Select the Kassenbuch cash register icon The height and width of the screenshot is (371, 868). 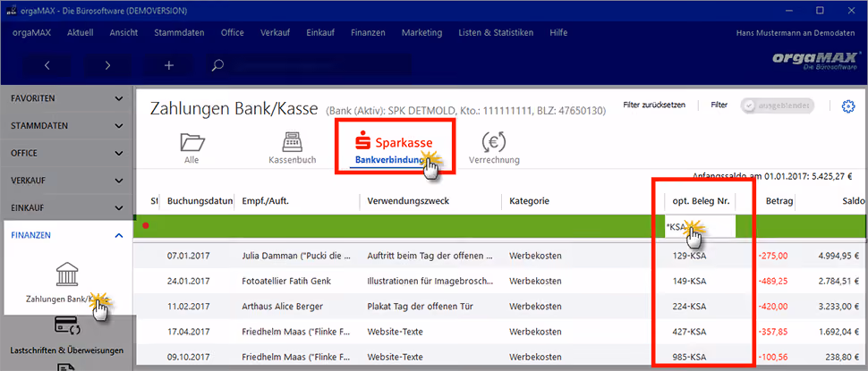pos(293,143)
